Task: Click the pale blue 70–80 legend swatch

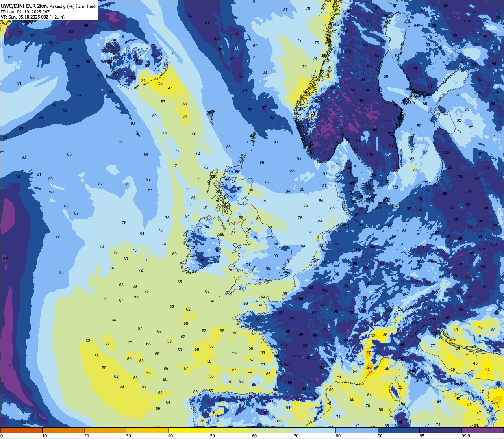Action: point(315,430)
